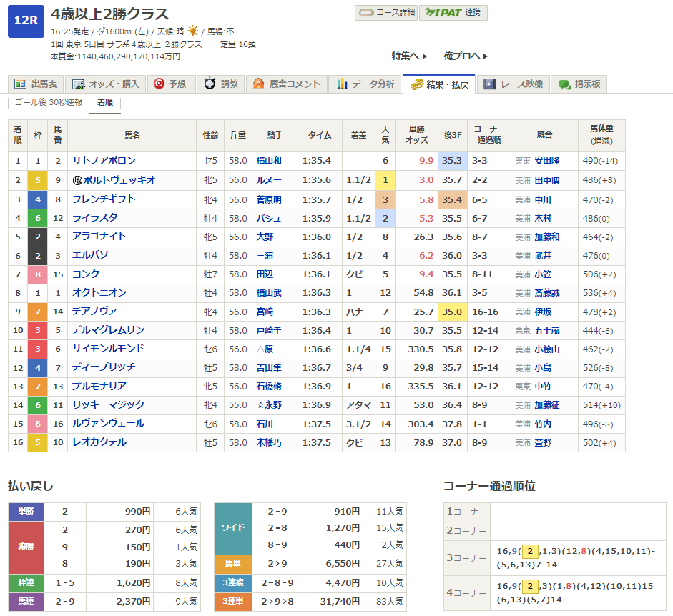Click the coins icon on 結果・払戻 tab
673x616 pixels.
pos(417,84)
